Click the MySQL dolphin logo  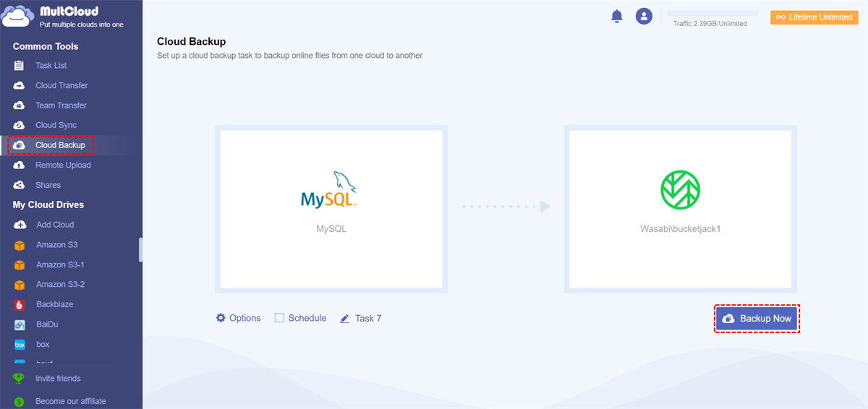(330, 190)
